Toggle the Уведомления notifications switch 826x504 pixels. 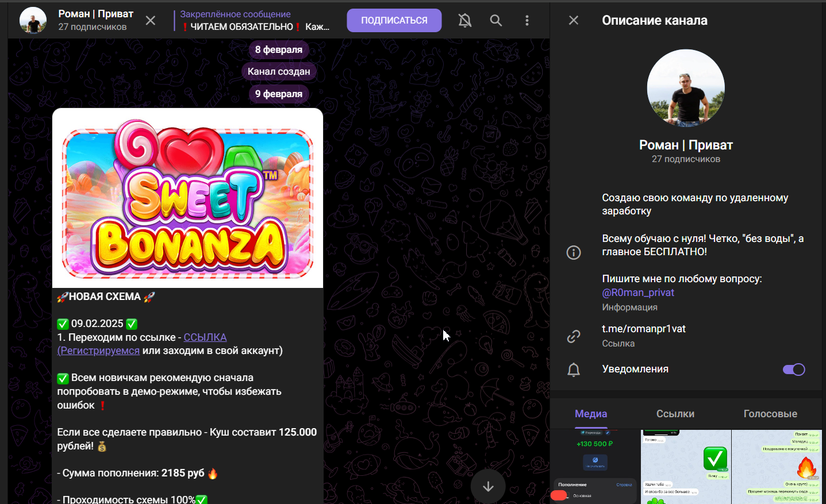tap(794, 370)
